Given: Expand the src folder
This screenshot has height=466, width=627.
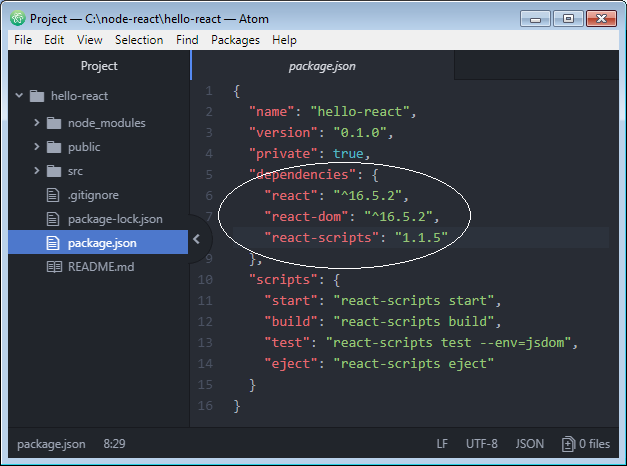Looking at the screenshot, I should pyautogui.click(x=37, y=171).
